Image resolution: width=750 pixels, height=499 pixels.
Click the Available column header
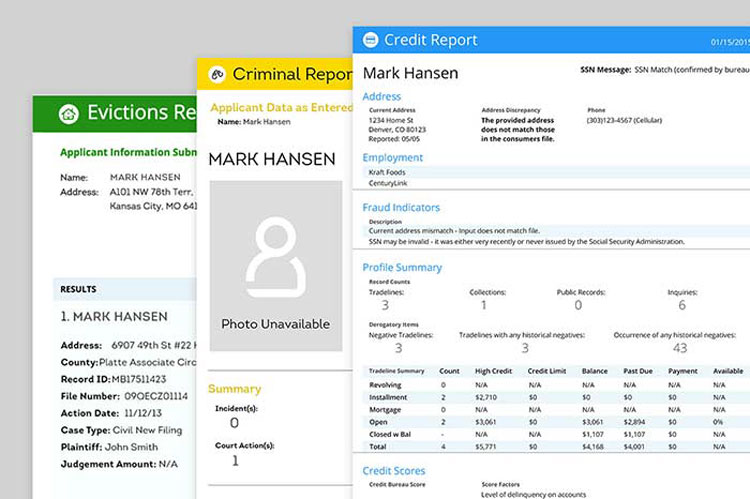pos(728,371)
